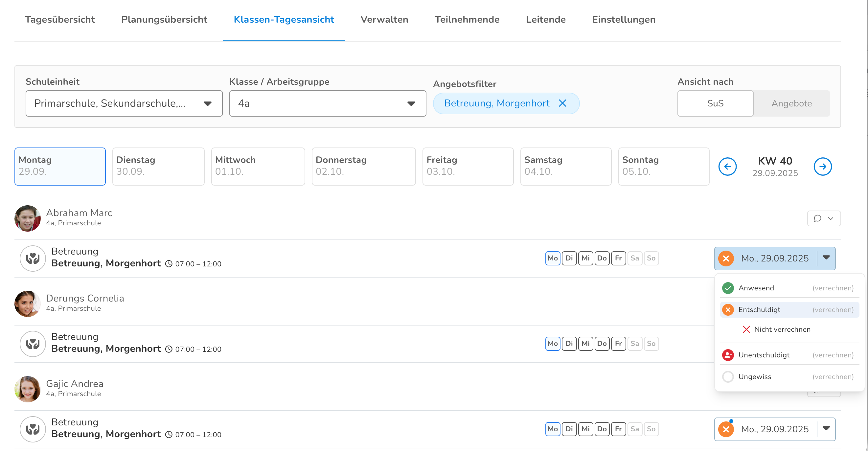Image resolution: width=868 pixels, height=451 pixels.
Task: Open the Teilnehmende tab
Action: pyautogui.click(x=467, y=19)
